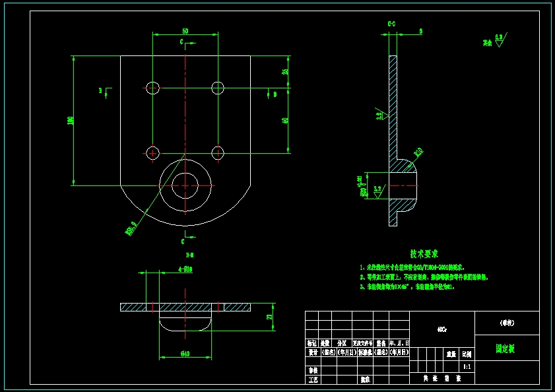Select the 4-Ø10 hole callout text
The height and width of the screenshot is (392, 555).
(x=185, y=269)
